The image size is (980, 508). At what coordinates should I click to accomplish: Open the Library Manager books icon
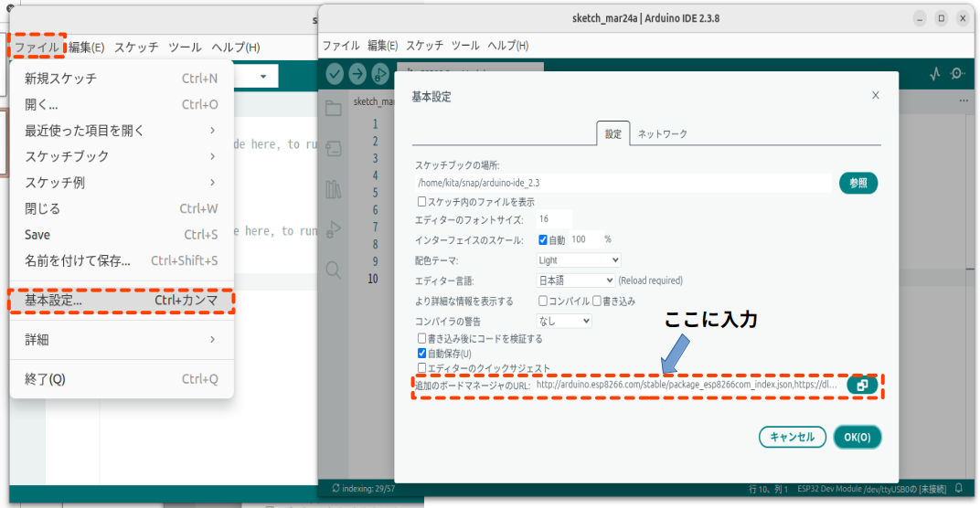point(333,189)
